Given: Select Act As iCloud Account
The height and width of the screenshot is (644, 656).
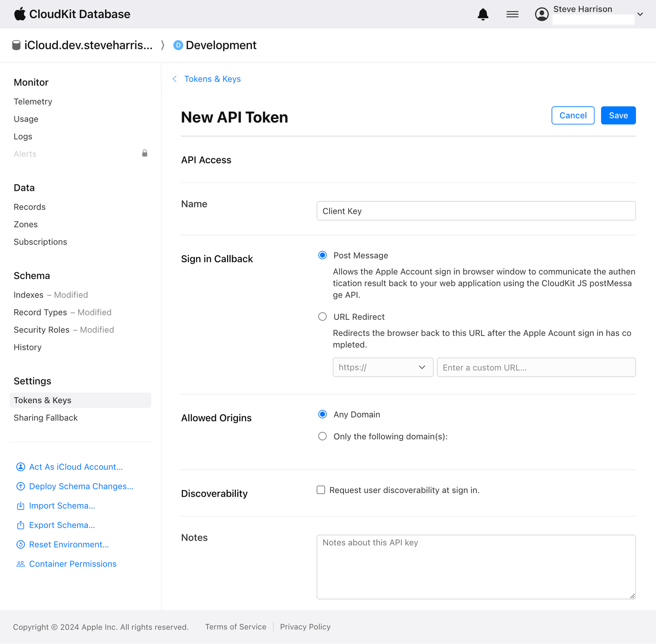Looking at the screenshot, I should coord(75,466).
